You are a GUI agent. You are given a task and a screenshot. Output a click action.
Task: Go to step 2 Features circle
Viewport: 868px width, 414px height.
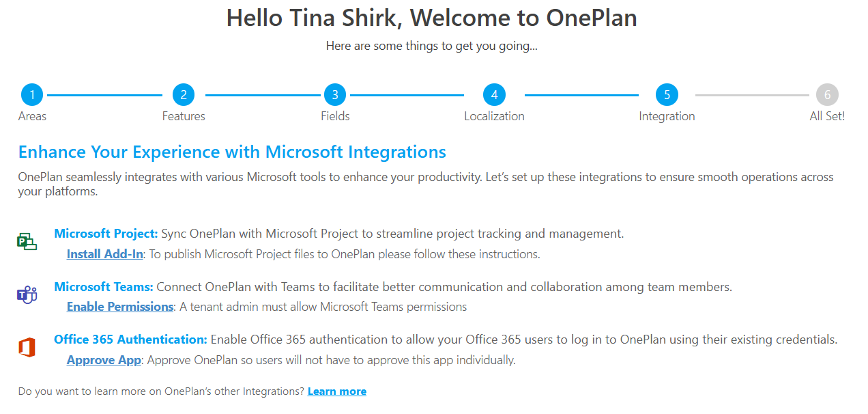(184, 95)
